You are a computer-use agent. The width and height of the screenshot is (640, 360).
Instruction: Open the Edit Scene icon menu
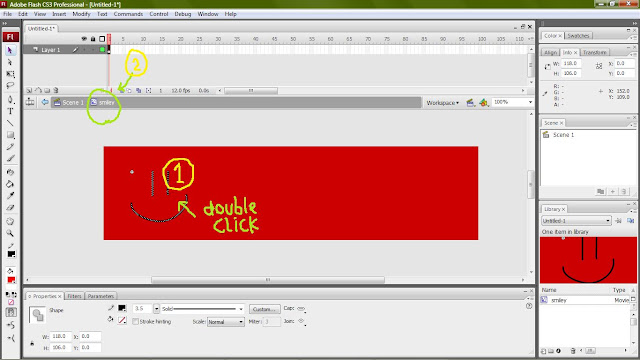471,102
